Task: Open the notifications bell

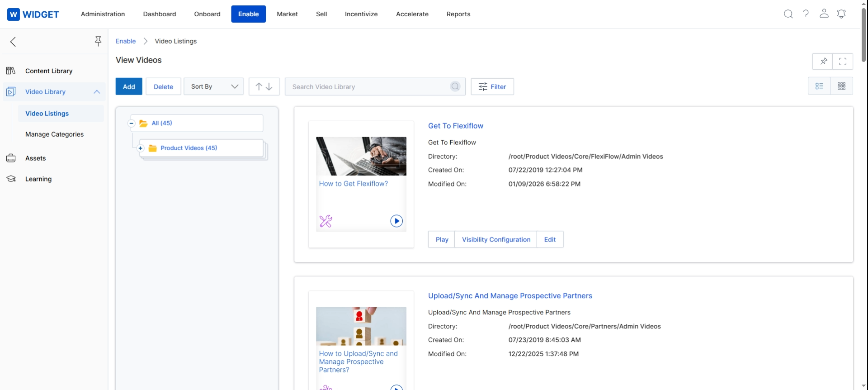Action: (x=841, y=14)
